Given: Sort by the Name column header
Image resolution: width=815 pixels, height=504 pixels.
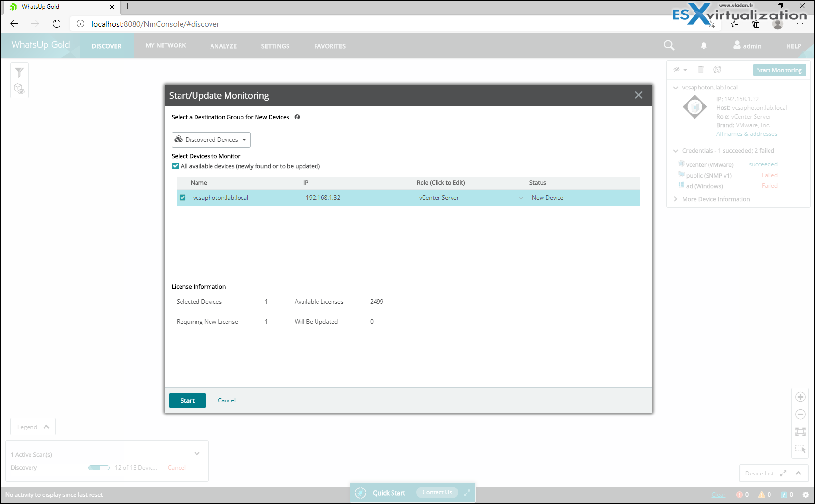Looking at the screenshot, I should pos(244,183).
